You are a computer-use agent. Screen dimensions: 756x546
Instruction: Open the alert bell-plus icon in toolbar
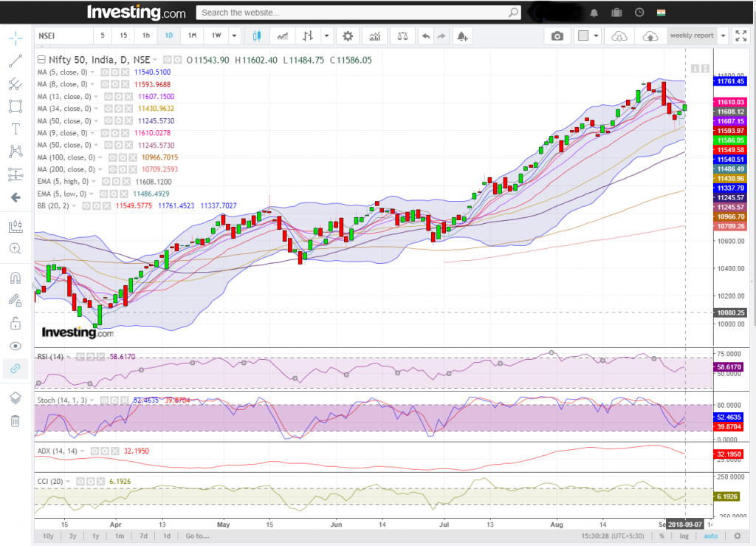pos(462,35)
